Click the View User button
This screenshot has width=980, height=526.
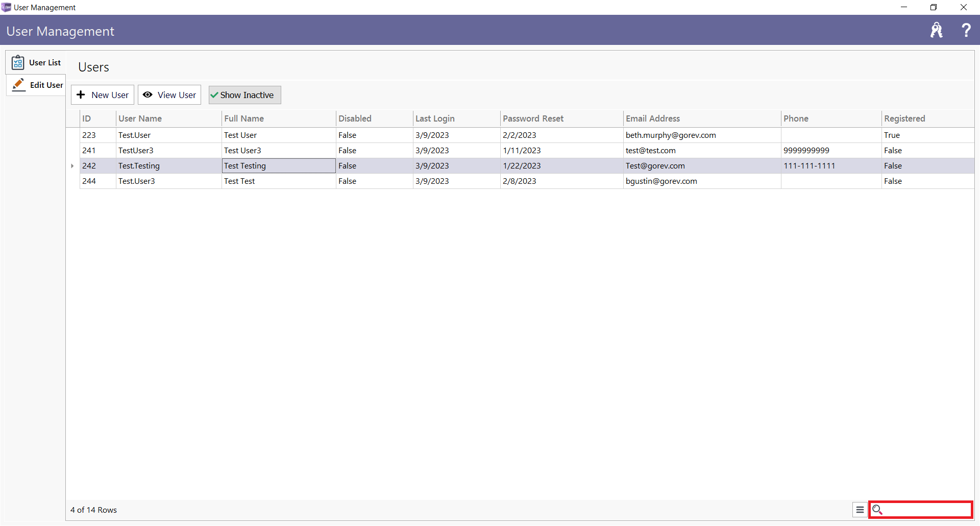point(169,95)
